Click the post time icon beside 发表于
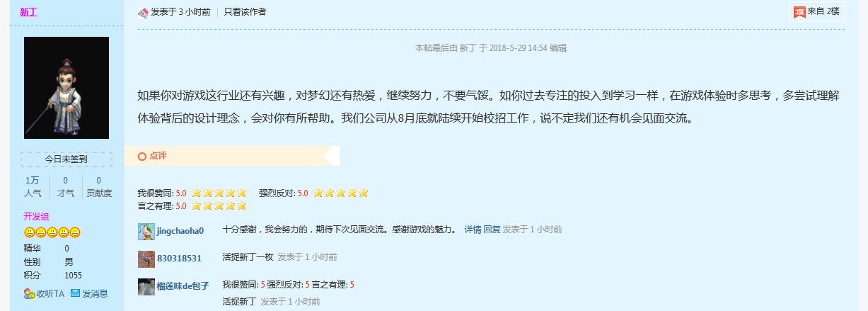Screen dimensions: 868x311 [143, 12]
